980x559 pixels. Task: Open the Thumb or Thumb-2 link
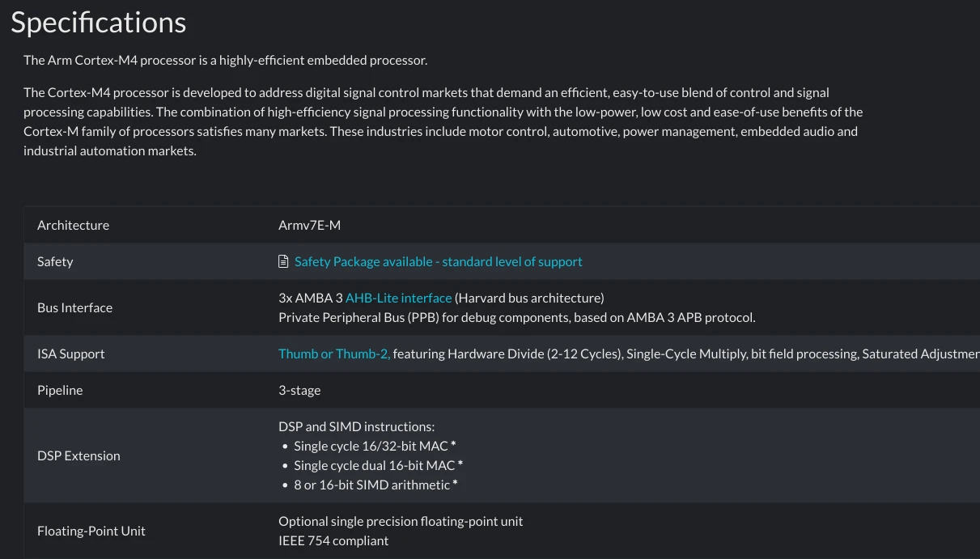click(333, 354)
